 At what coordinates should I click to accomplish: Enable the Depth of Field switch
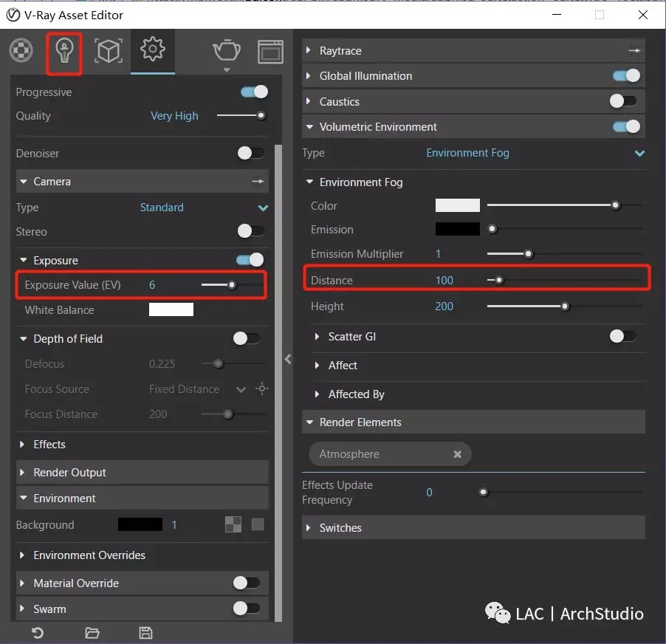(x=247, y=338)
